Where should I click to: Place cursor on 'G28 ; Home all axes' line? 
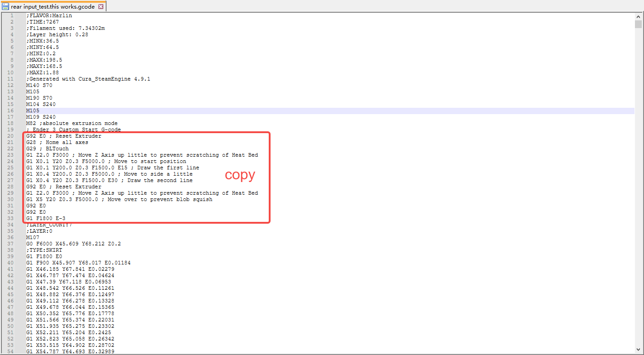click(x=57, y=142)
